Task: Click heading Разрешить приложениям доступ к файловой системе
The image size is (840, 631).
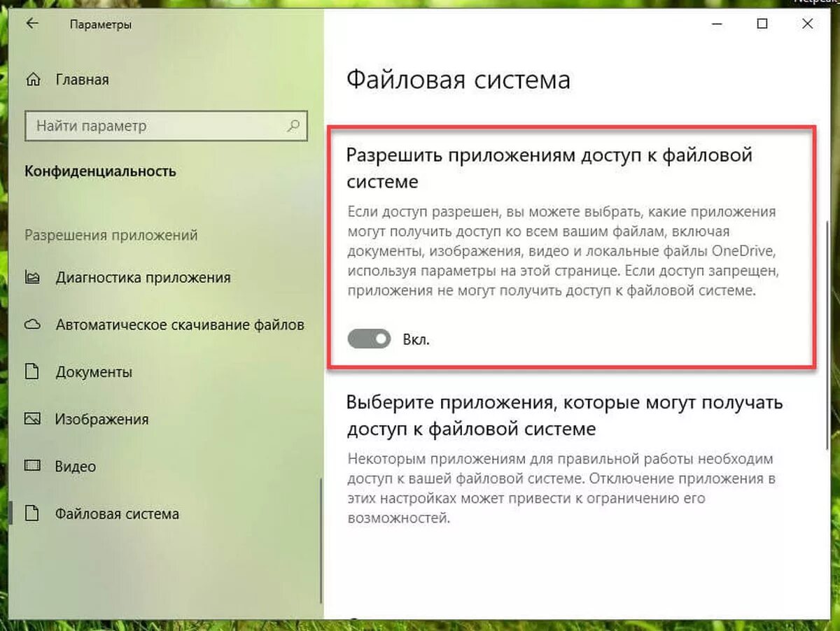Action: [x=549, y=168]
